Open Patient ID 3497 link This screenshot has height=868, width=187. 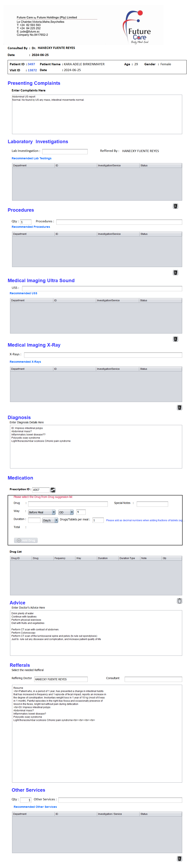point(31,64)
